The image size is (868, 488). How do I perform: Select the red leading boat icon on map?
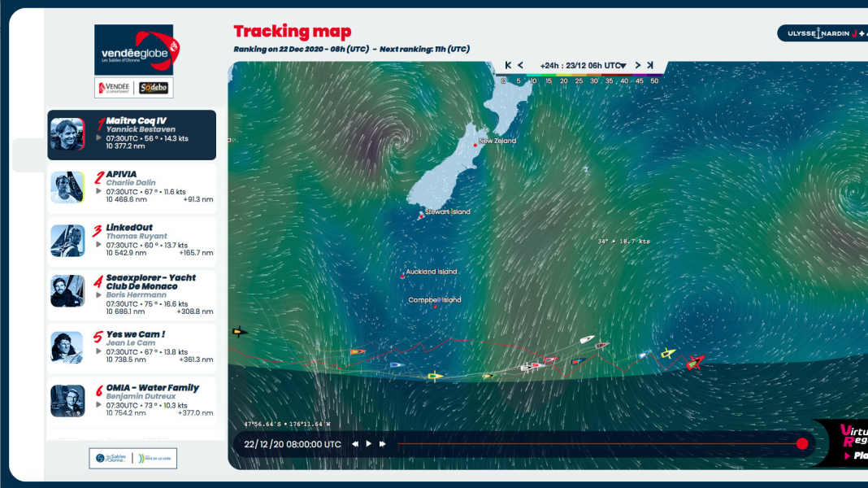(x=695, y=363)
